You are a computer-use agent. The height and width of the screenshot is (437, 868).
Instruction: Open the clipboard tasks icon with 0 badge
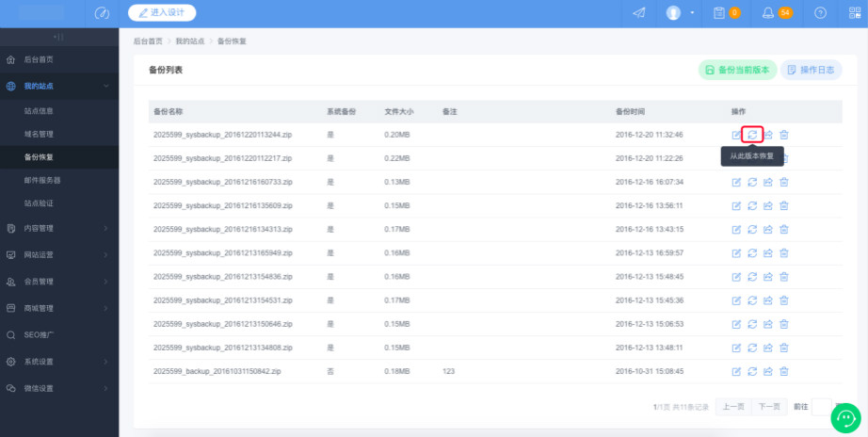(x=719, y=13)
